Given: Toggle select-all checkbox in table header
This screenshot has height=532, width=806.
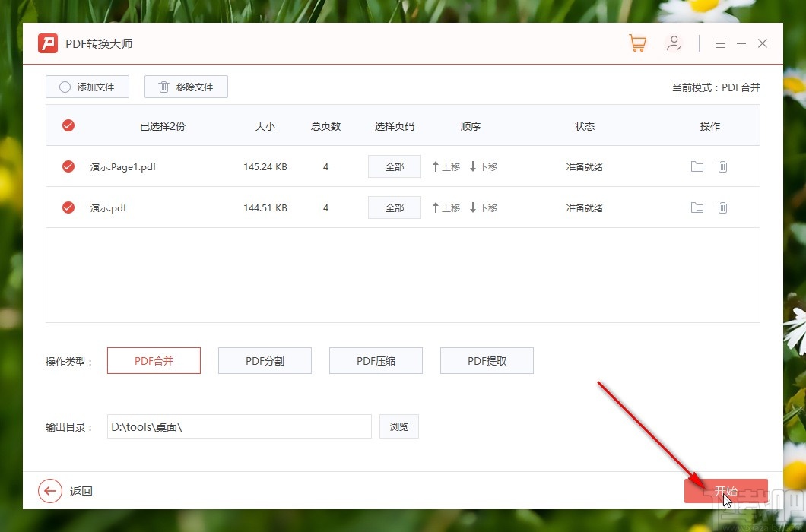Looking at the screenshot, I should [x=68, y=125].
